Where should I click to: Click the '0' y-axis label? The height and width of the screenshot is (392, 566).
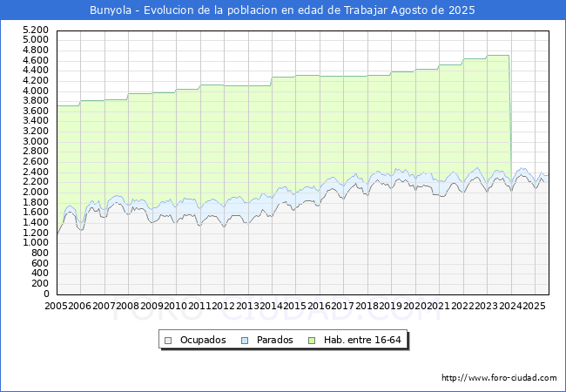pos(46,294)
